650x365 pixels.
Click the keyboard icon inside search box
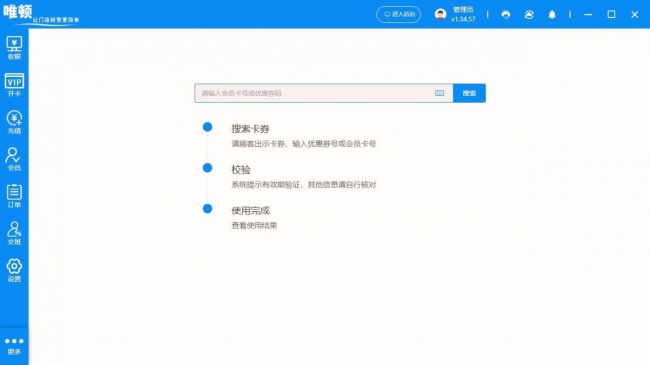439,93
